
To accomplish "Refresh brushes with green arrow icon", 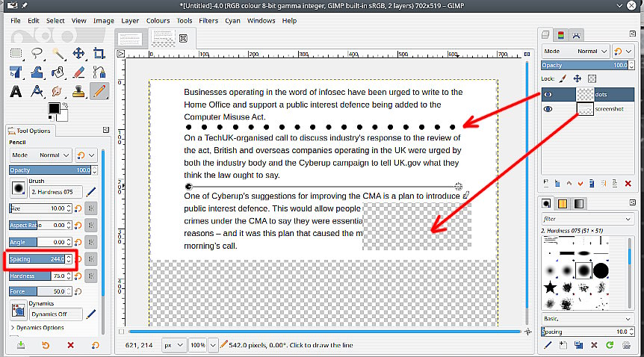I will 610,345.
